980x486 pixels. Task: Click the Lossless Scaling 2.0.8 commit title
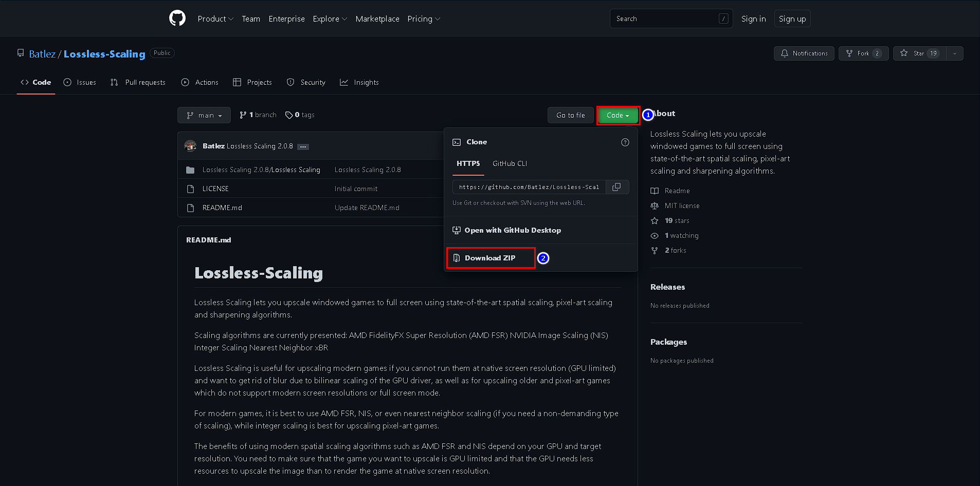pyautogui.click(x=260, y=146)
